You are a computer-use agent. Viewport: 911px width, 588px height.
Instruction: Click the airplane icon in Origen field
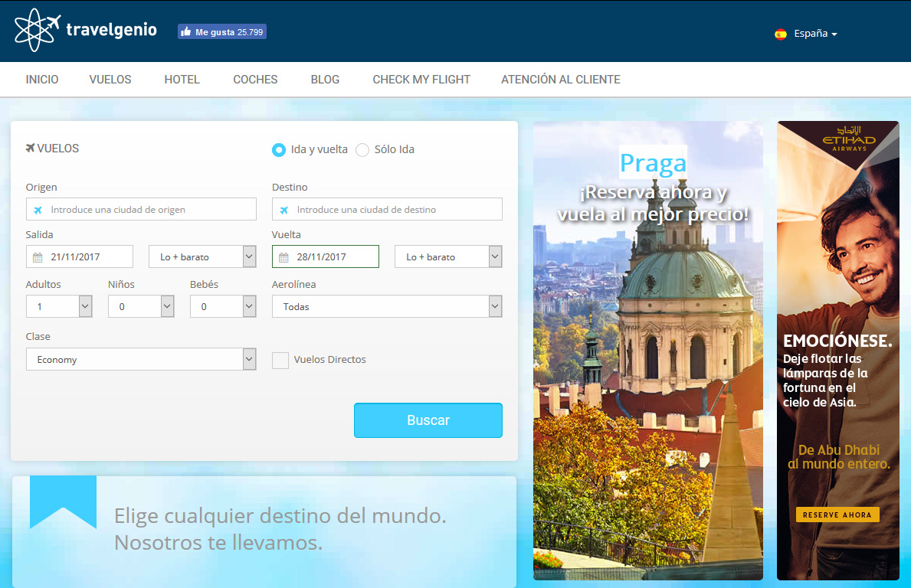click(x=38, y=210)
